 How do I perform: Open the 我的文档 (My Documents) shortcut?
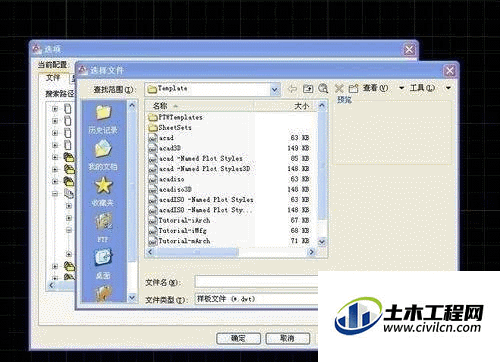coord(103,156)
